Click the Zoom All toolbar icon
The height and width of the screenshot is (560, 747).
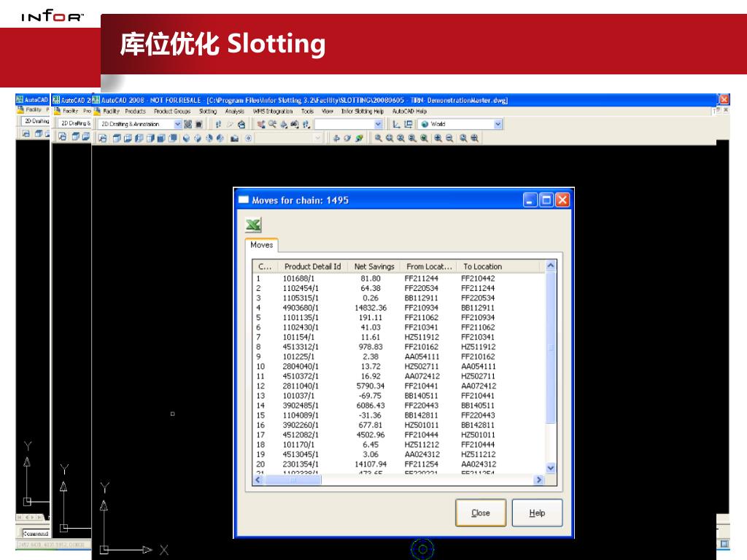pyautogui.click(x=463, y=138)
